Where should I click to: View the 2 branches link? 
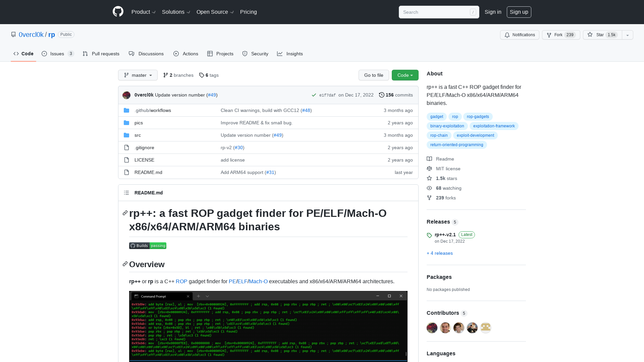178,75
